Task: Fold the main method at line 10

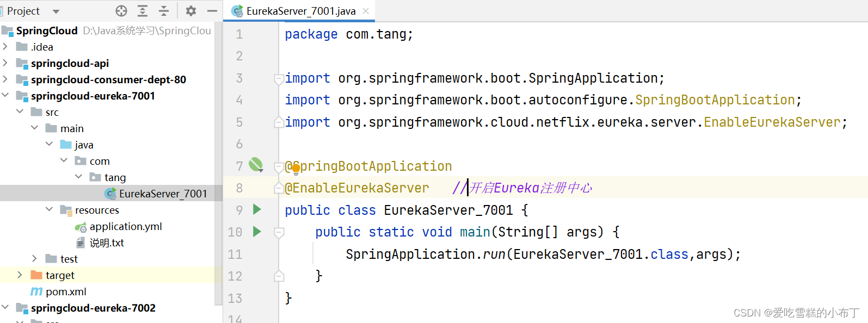Action: tap(279, 233)
